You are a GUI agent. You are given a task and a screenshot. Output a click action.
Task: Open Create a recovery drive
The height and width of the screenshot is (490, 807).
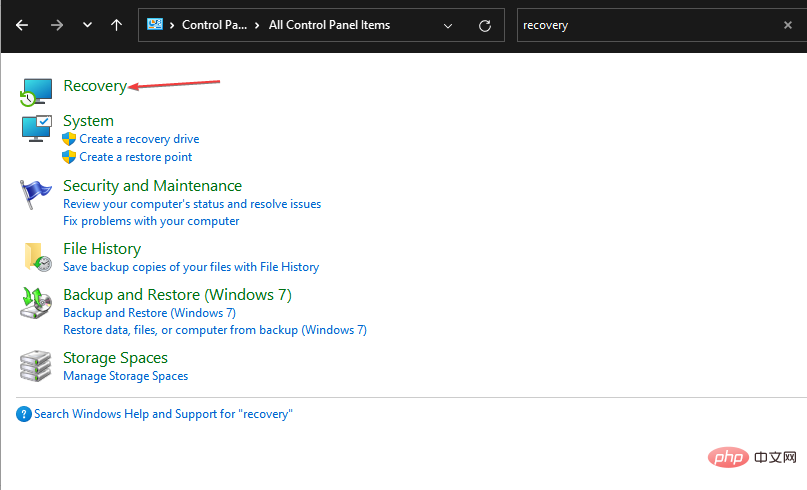pyautogui.click(x=139, y=139)
